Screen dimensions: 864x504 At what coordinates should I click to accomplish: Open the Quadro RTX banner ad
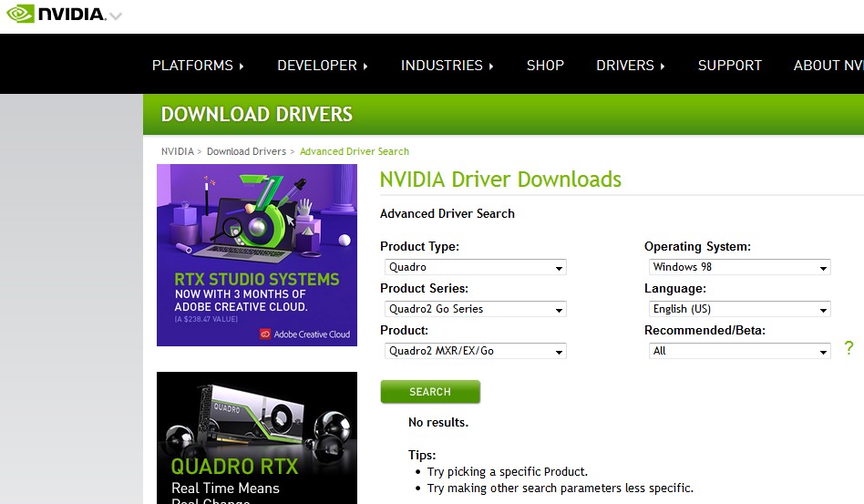(x=257, y=437)
